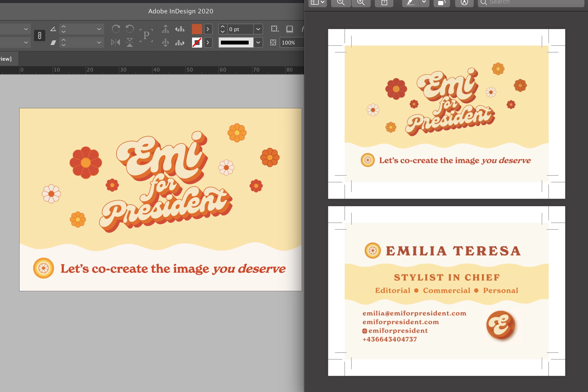Toggle the highlight markup pen in Preview

click(x=410, y=3)
